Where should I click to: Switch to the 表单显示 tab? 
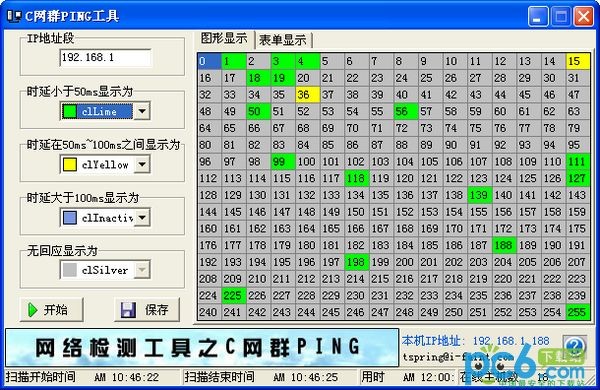coord(283,40)
